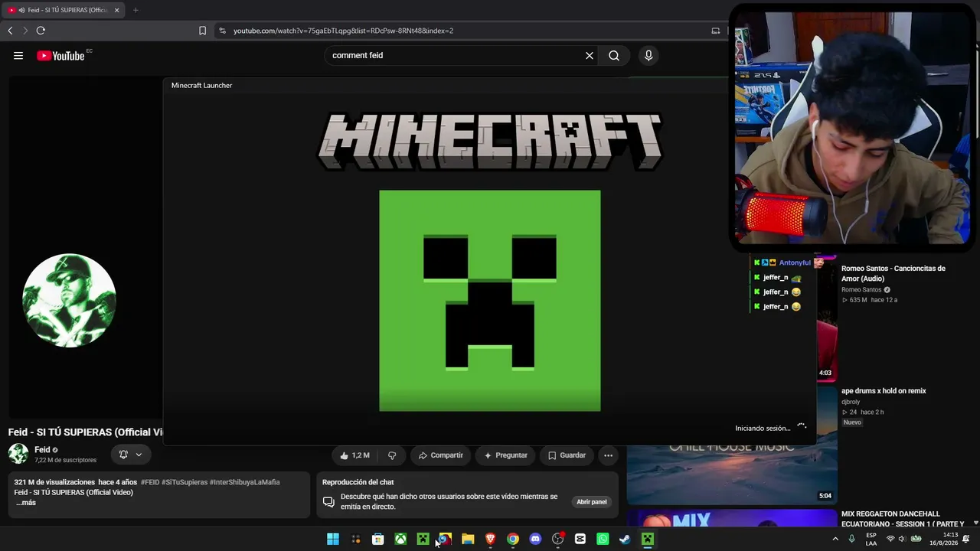Open the Chill House Music thumbnail
Screen dimensions: 980x551
pyautogui.click(x=732, y=474)
